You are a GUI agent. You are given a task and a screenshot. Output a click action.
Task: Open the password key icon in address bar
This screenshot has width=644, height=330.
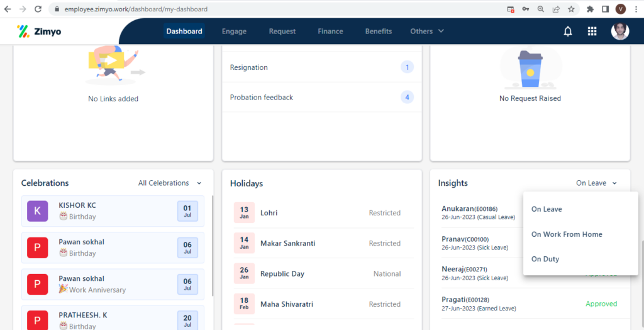pos(525,9)
